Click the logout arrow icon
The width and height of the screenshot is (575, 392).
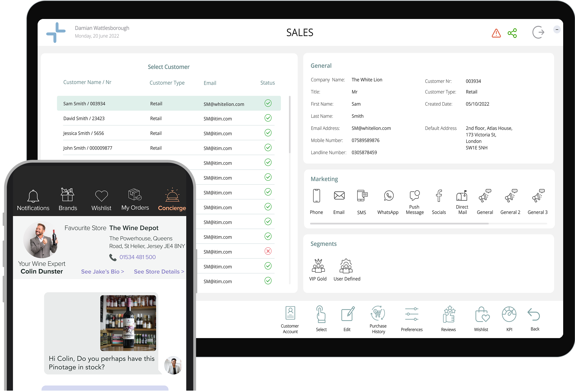point(538,32)
